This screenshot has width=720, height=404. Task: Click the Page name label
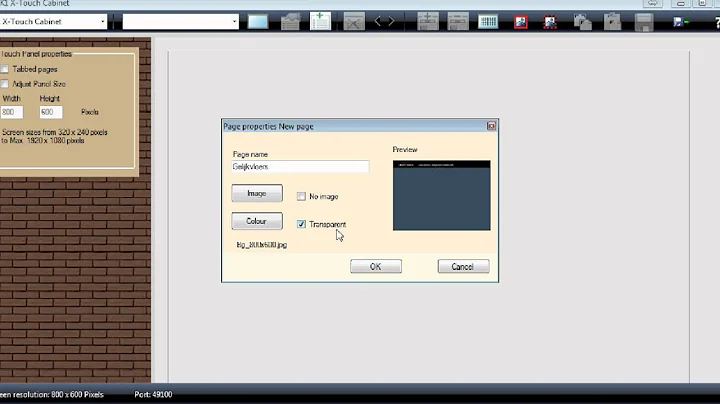point(250,154)
